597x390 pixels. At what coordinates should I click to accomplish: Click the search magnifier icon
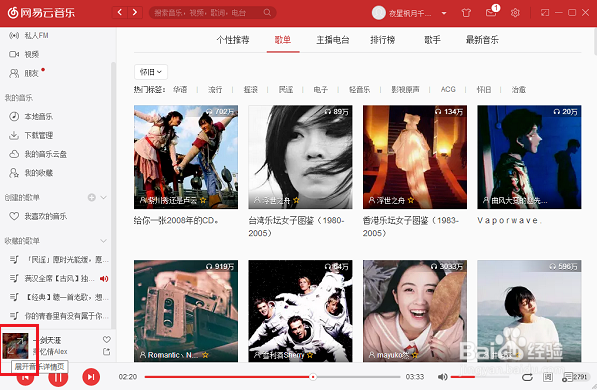[267, 13]
